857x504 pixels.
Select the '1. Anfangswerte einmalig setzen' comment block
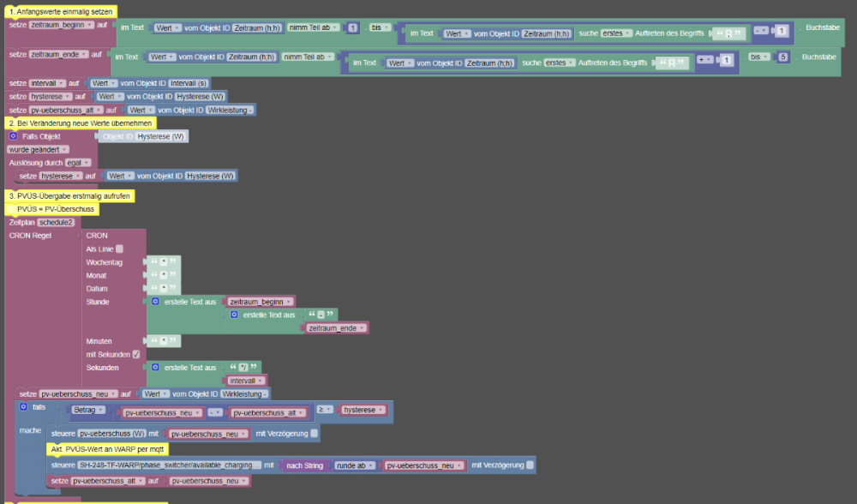[x=60, y=11]
